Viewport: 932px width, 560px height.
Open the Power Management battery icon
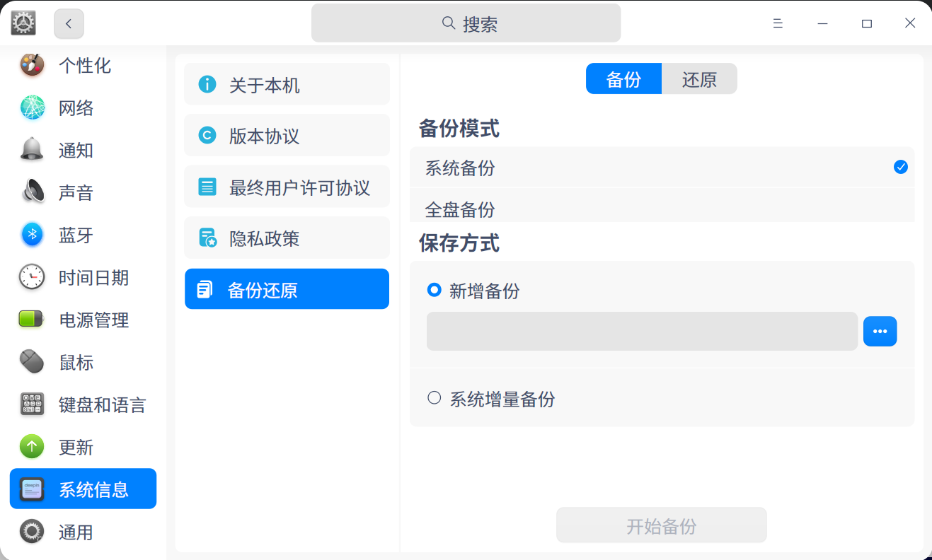(x=32, y=320)
